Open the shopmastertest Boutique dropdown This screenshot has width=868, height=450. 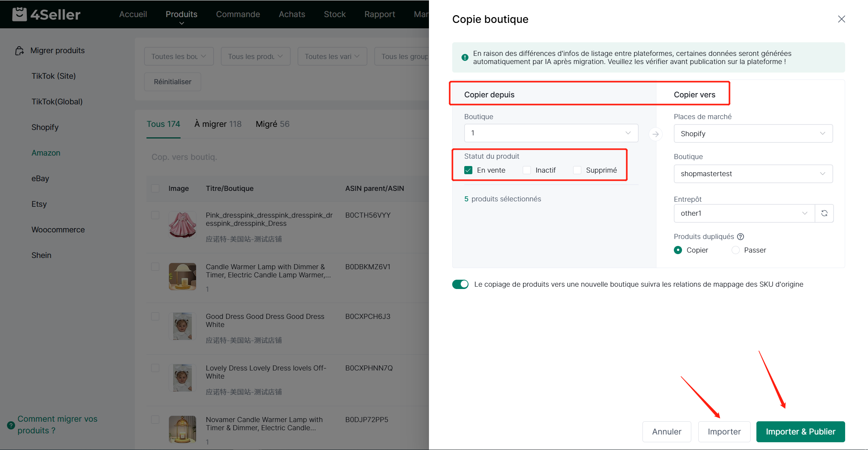pos(753,174)
